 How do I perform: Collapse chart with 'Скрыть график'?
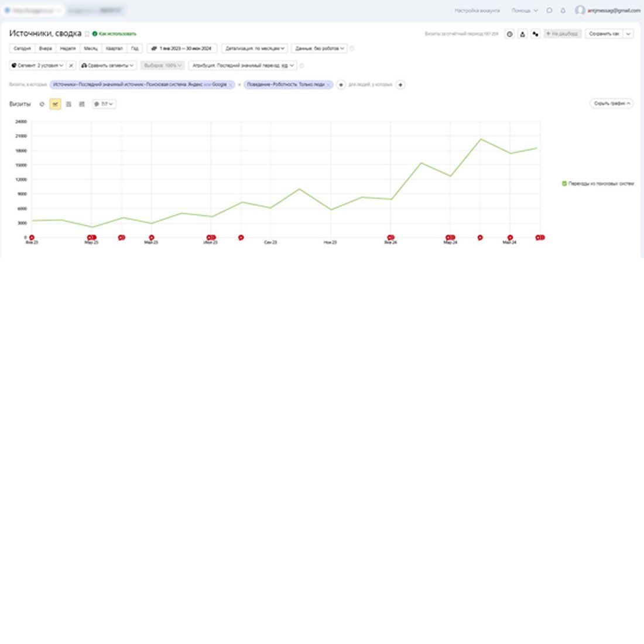pyautogui.click(x=611, y=104)
